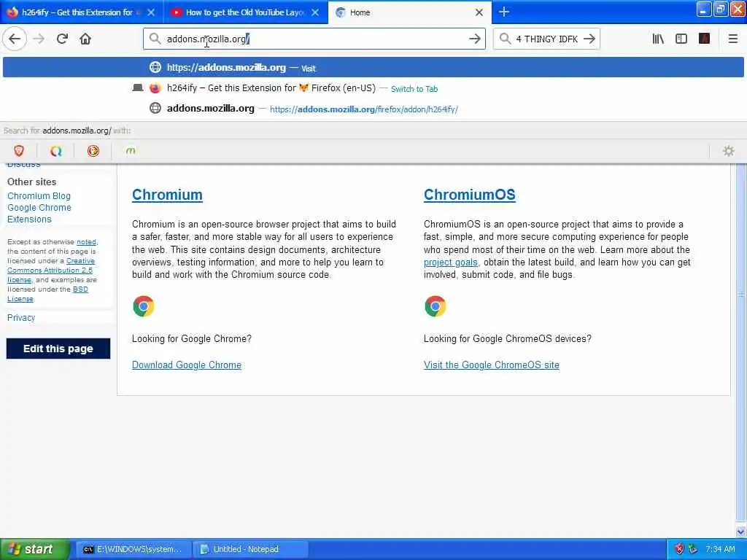Open the Chromium heading link

click(167, 194)
